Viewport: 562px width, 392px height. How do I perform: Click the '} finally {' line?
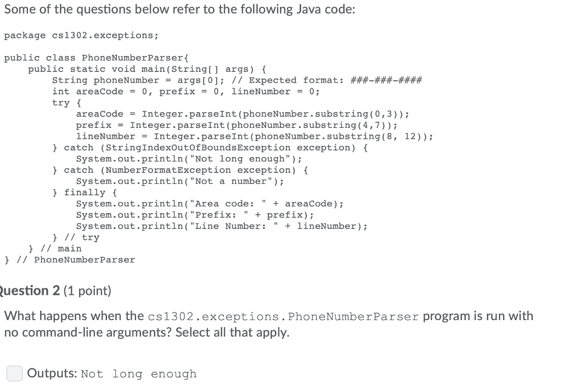point(85,193)
